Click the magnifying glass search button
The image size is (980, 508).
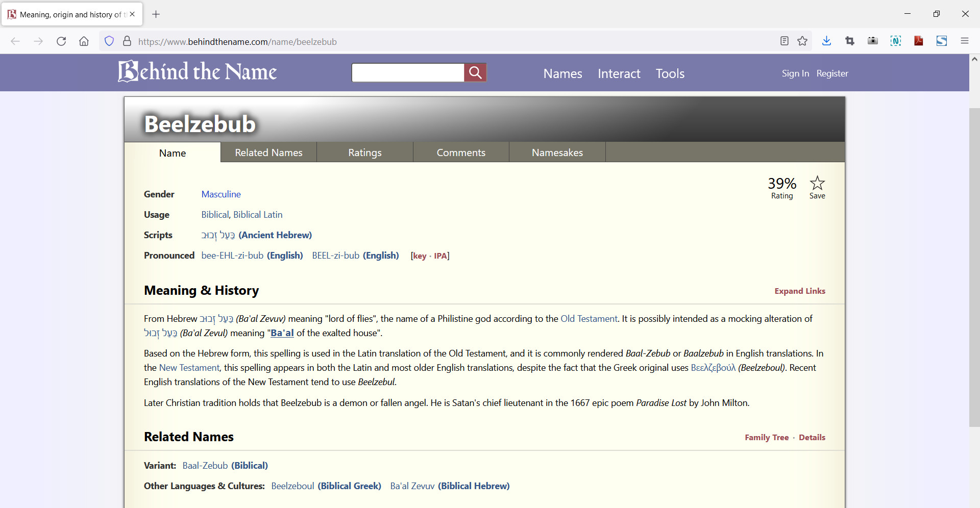click(x=475, y=73)
